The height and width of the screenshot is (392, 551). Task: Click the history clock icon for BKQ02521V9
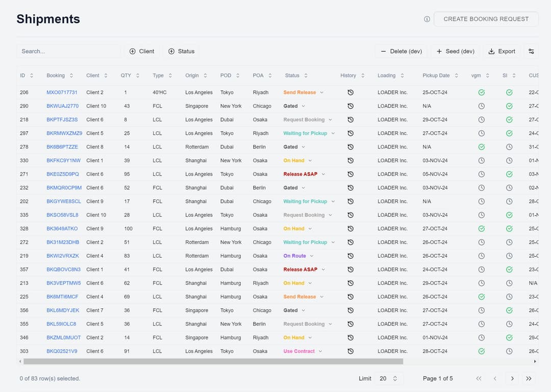point(349,351)
